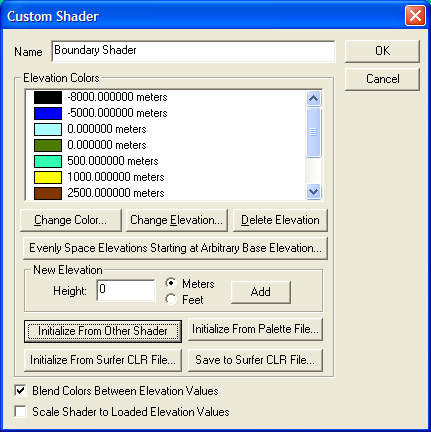Select the Meters radio button
The image size is (431, 432).
(x=171, y=284)
